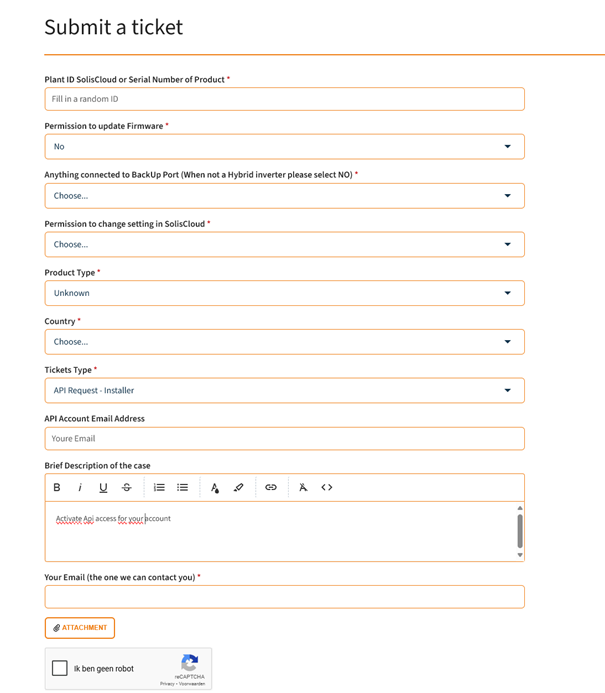Insert a hyperlink in the description
This screenshot has height=693, width=605.
pyautogui.click(x=271, y=488)
